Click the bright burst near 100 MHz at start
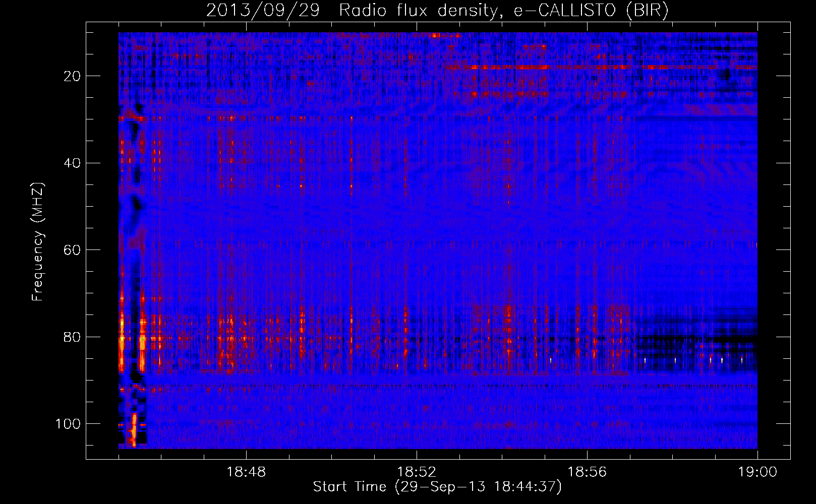This screenshot has width=816, height=504. point(134,429)
